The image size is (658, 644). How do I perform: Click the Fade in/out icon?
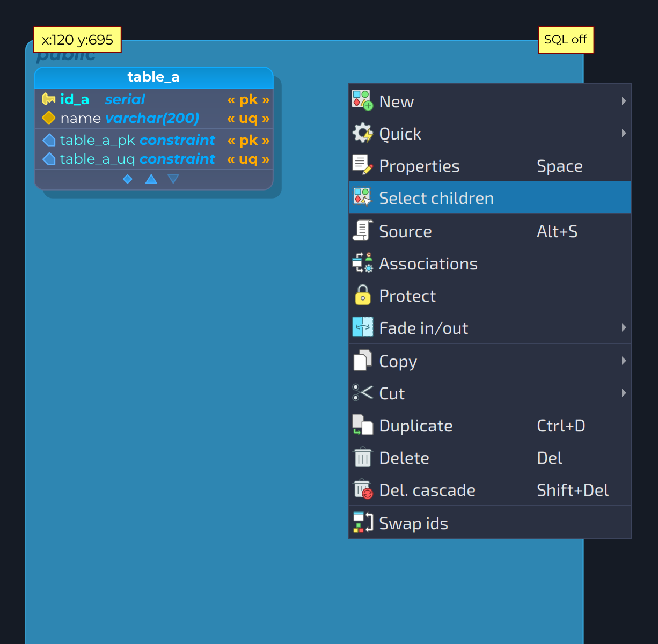[x=362, y=327]
